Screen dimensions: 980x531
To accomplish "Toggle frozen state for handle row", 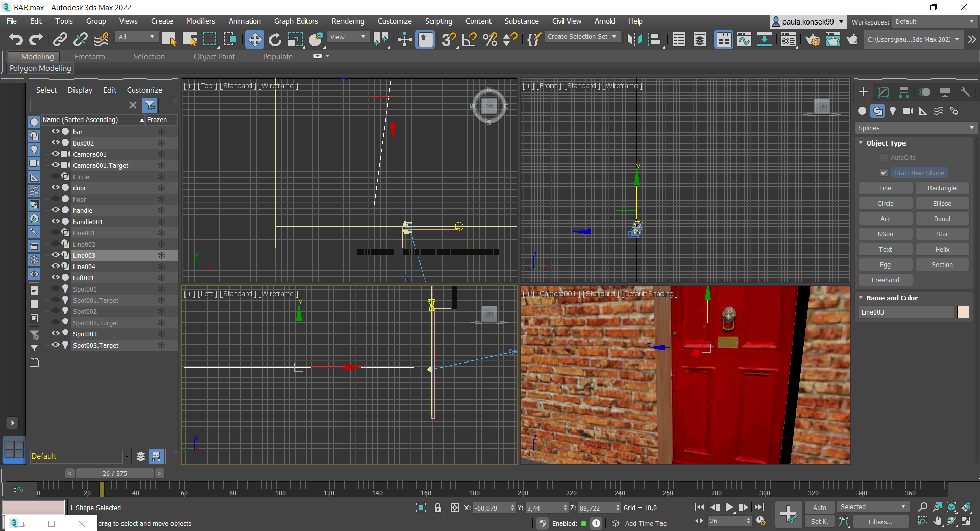I will [161, 210].
